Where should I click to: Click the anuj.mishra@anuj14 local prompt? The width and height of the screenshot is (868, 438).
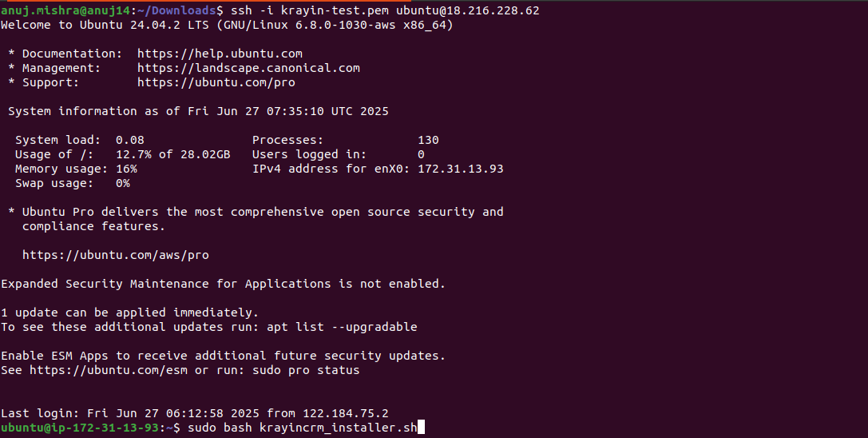pyautogui.click(x=65, y=10)
